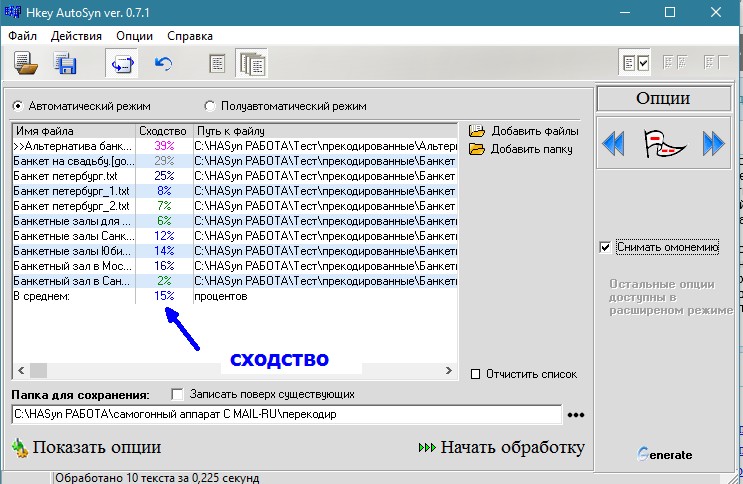Click the red and white flag icon
Viewport: 743px width, 484px height.
[x=664, y=143]
